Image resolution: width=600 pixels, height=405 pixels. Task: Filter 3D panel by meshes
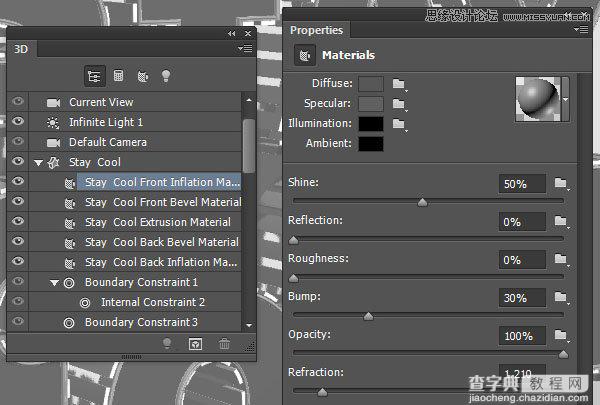point(119,76)
